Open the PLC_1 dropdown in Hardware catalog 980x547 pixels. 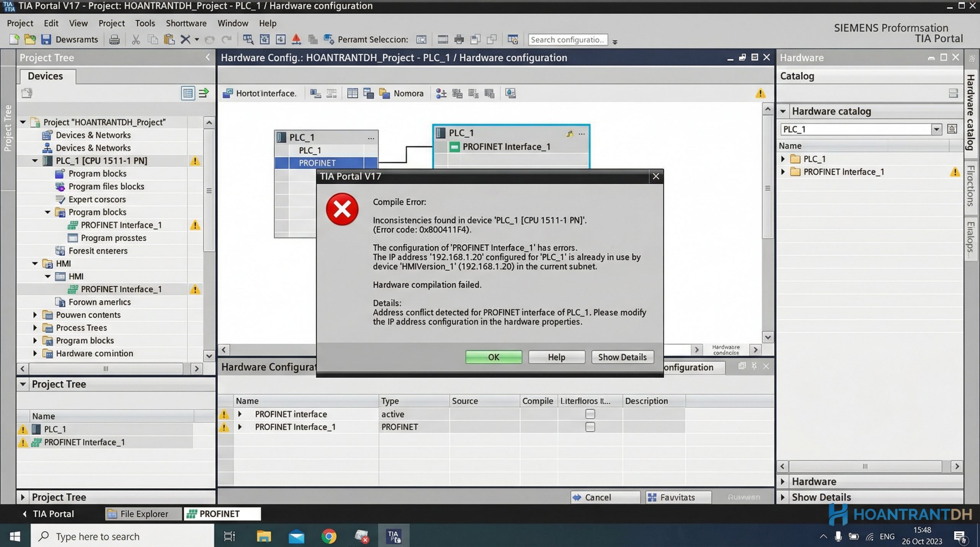tap(936, 129)
